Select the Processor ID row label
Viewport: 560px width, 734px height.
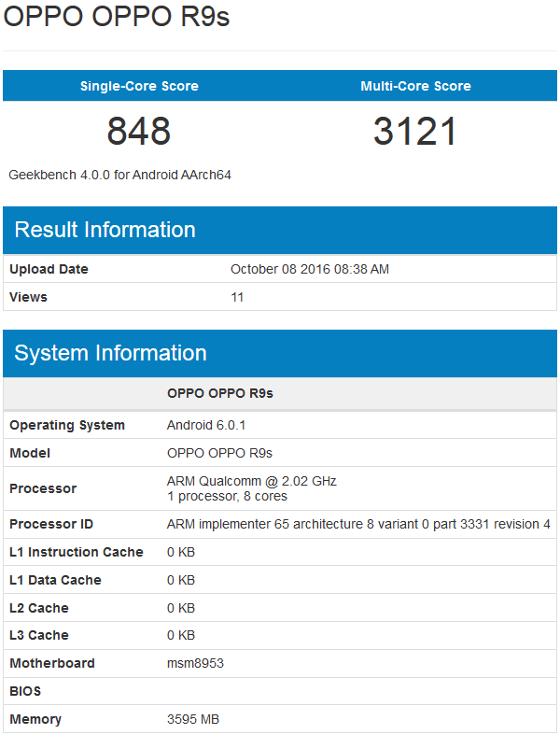(51, 524)
